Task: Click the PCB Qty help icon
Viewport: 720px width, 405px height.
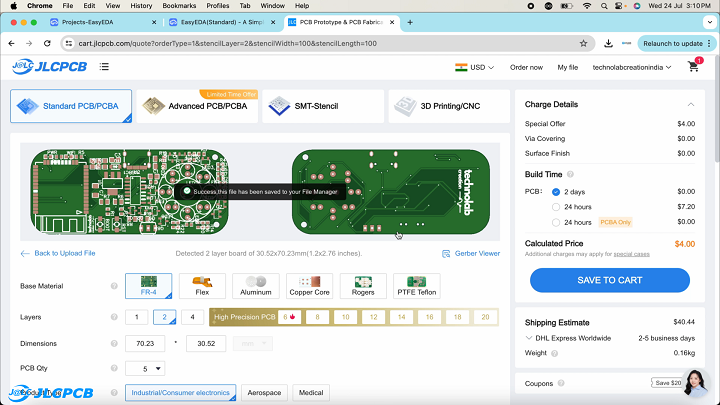Action: 114,368
